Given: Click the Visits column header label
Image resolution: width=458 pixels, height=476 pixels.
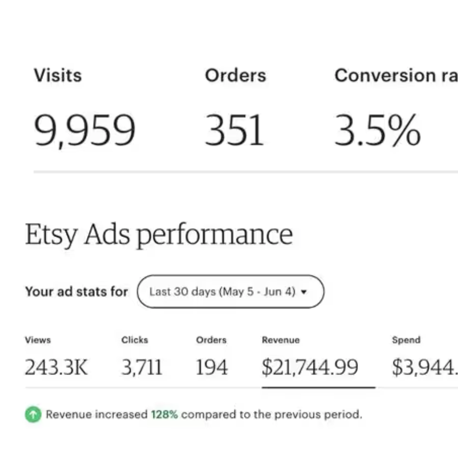Looking at the screenshot, I should pyautogui.click(x=58, y=75).
